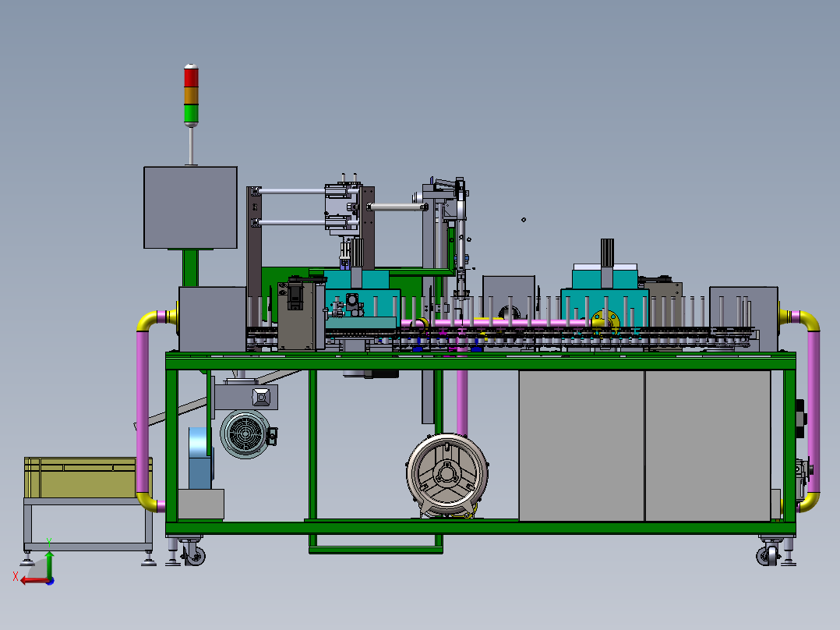The image size is (840, 630).
Task: Select the tall pink pipe on right side
Action: [814, 412]
